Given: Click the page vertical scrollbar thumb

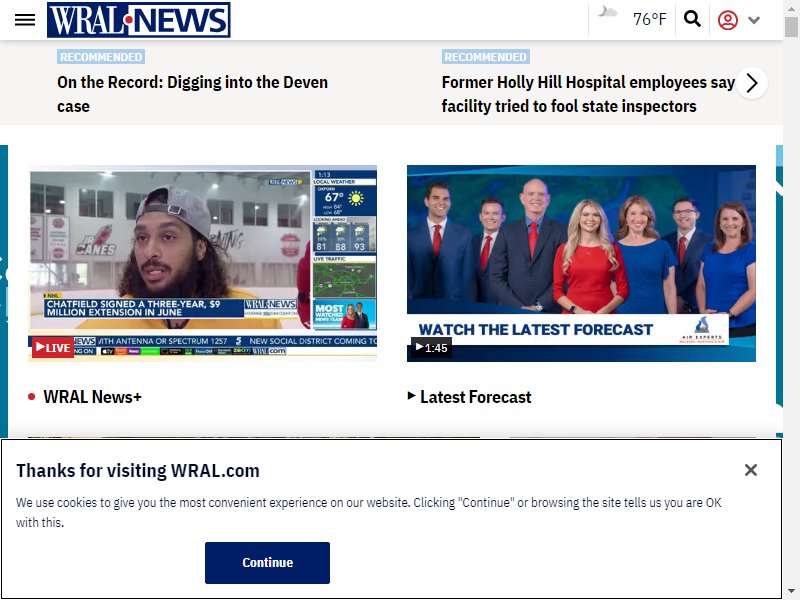Looking at the screenshot, I should click(x=791, y=27).
